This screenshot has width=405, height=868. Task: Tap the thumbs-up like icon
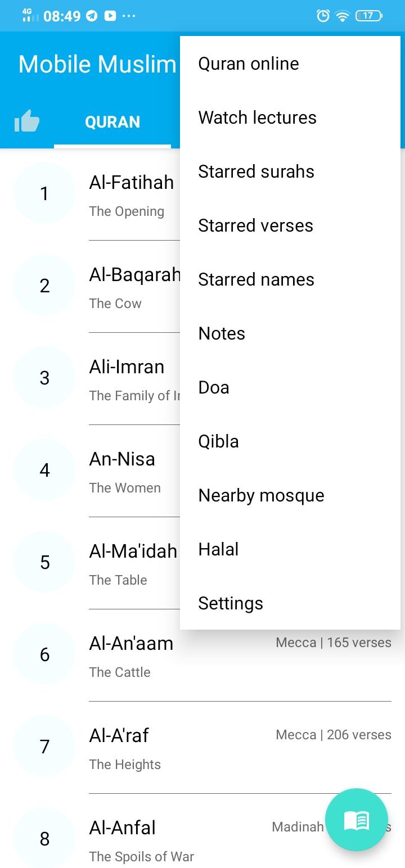pyautogui.click(x=27, y=121)
